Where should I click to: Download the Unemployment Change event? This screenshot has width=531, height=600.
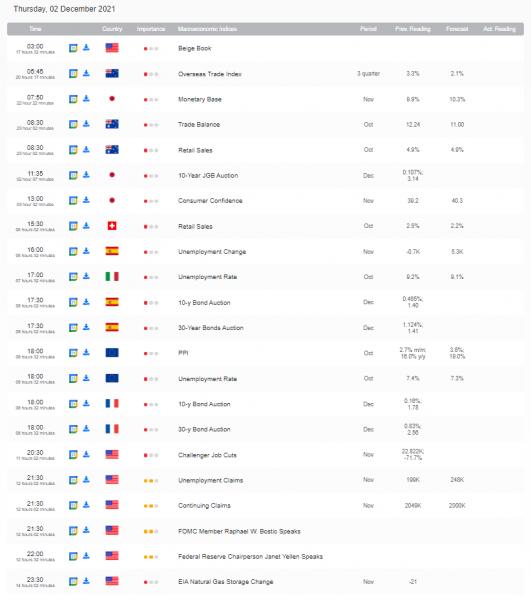coord(86,251)
